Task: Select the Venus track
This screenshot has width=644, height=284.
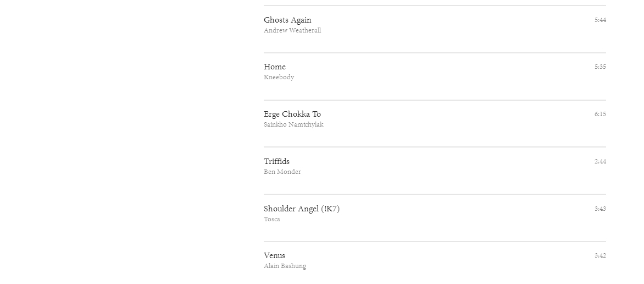Action: [x=274, y=256]
